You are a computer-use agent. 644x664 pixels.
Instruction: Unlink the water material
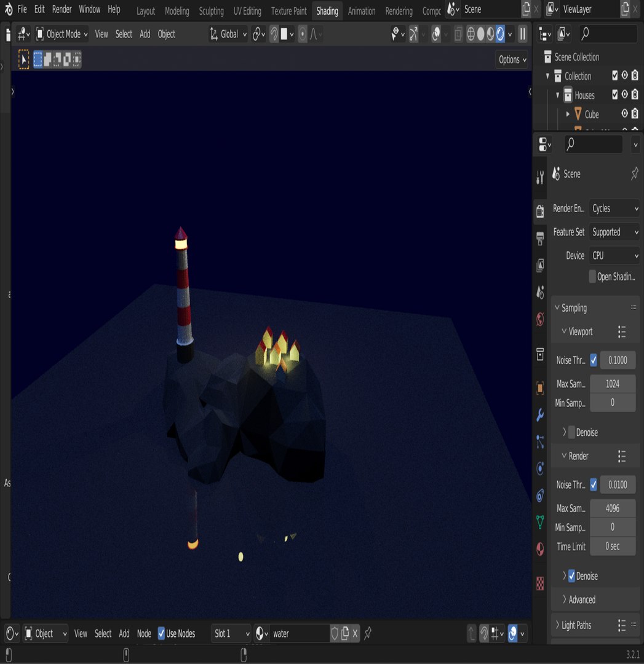355,633
